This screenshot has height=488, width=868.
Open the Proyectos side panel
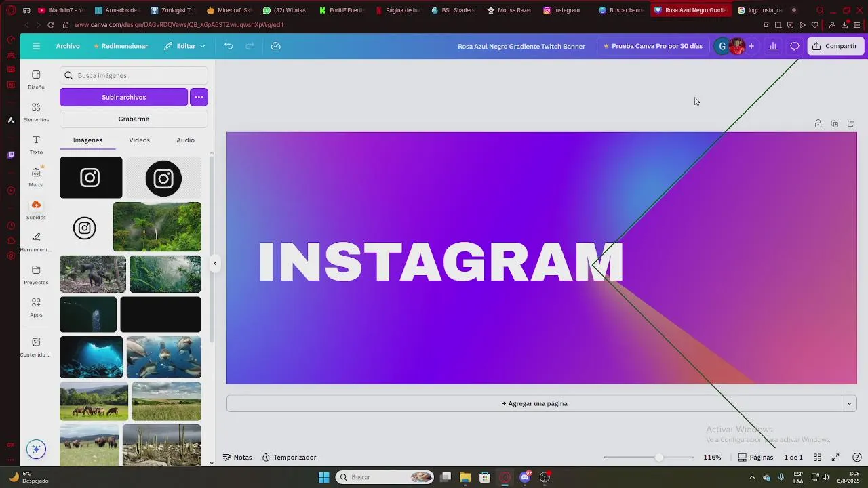(36, 274)
